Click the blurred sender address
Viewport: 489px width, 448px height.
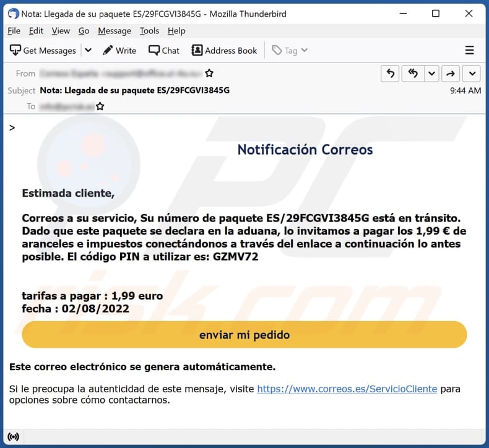(x=121, y=74)
